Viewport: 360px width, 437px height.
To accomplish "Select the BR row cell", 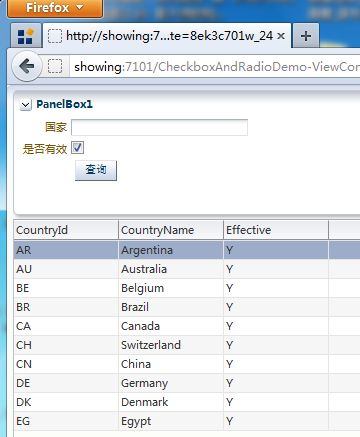I will (66, 307).
